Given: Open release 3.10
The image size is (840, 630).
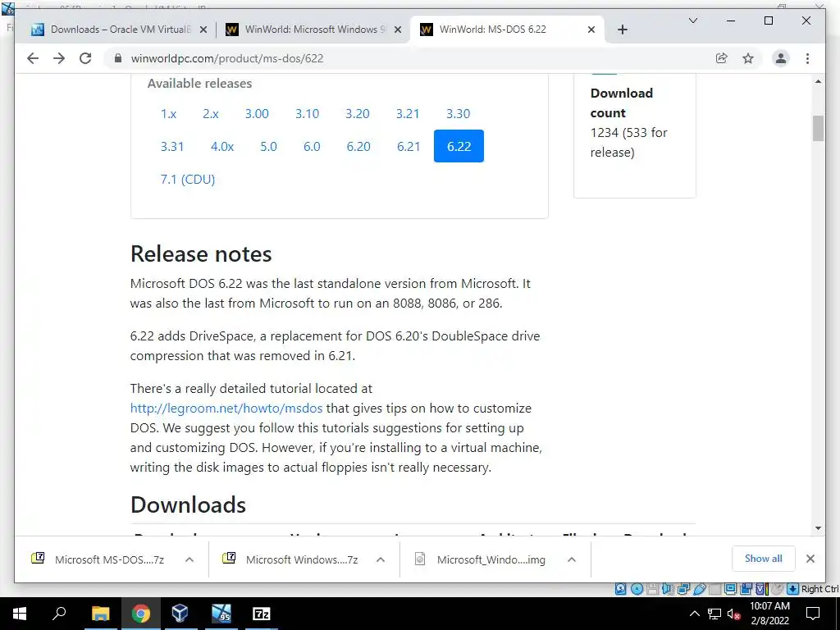Looking at the screenshot, I should point(307,113).
